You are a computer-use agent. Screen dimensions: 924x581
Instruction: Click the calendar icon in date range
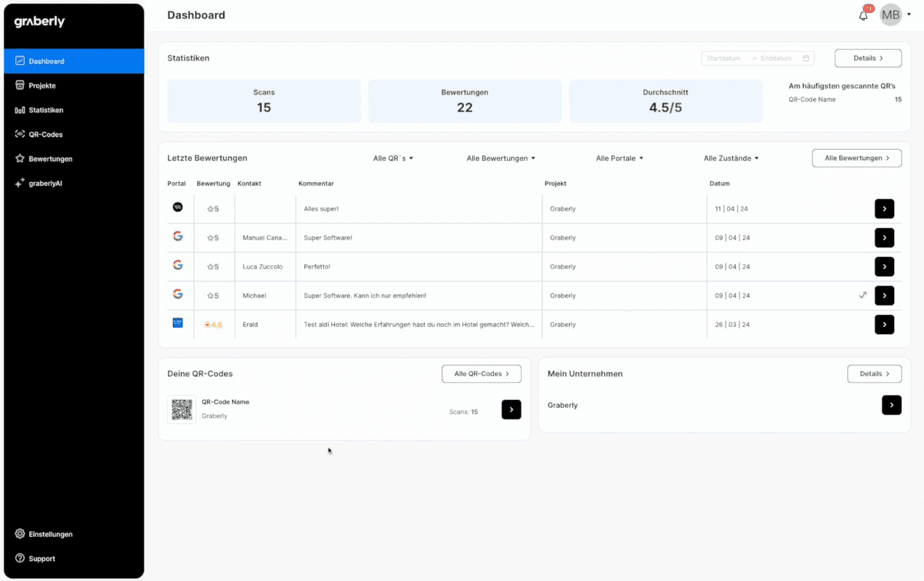(805, 58)
